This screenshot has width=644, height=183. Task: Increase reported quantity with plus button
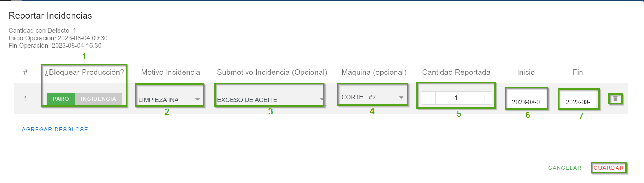[x=484, y=98]
